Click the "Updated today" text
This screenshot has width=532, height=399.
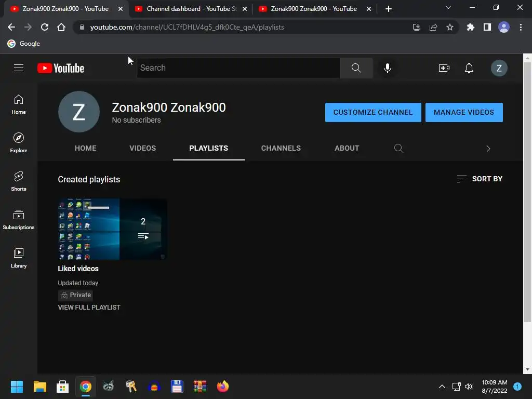tap(78, 283)
